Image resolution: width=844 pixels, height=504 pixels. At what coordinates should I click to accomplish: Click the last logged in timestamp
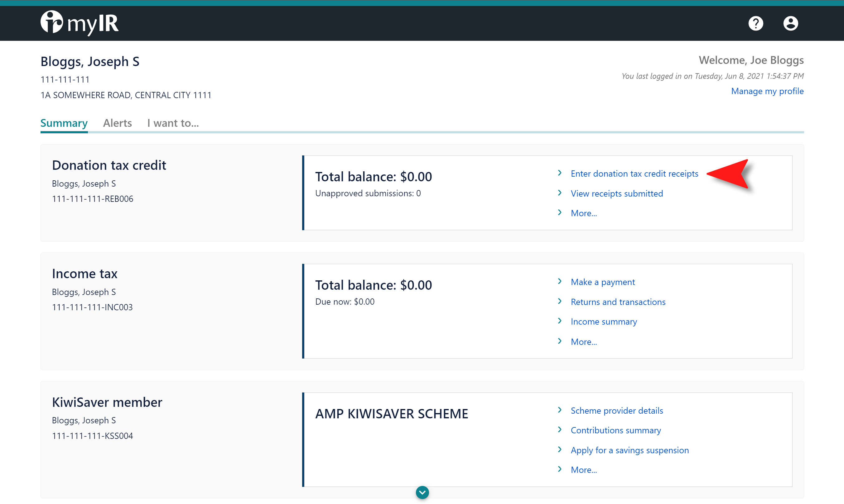click(x=712, y=76)
